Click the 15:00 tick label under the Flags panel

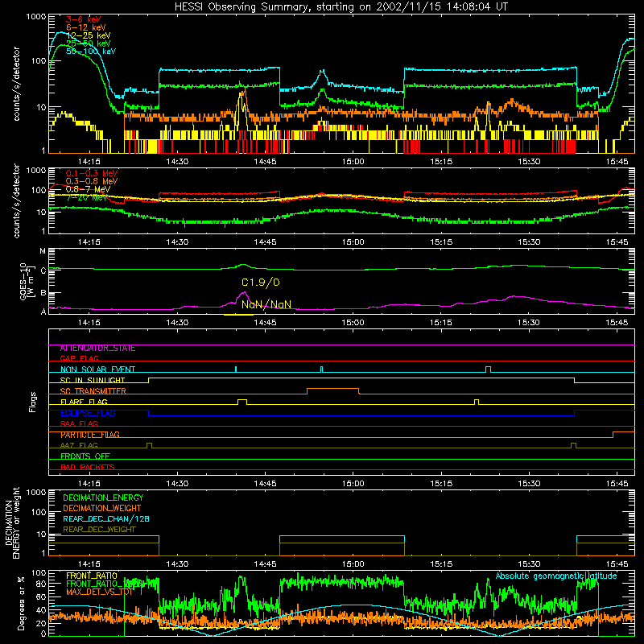click(353, 484)
